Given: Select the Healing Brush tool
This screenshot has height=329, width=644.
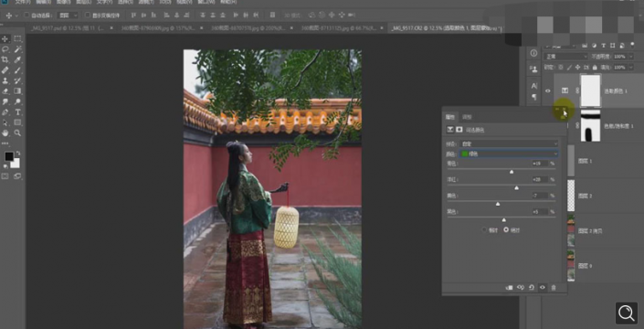Looking at the screenshot, I should click(5, 70).
